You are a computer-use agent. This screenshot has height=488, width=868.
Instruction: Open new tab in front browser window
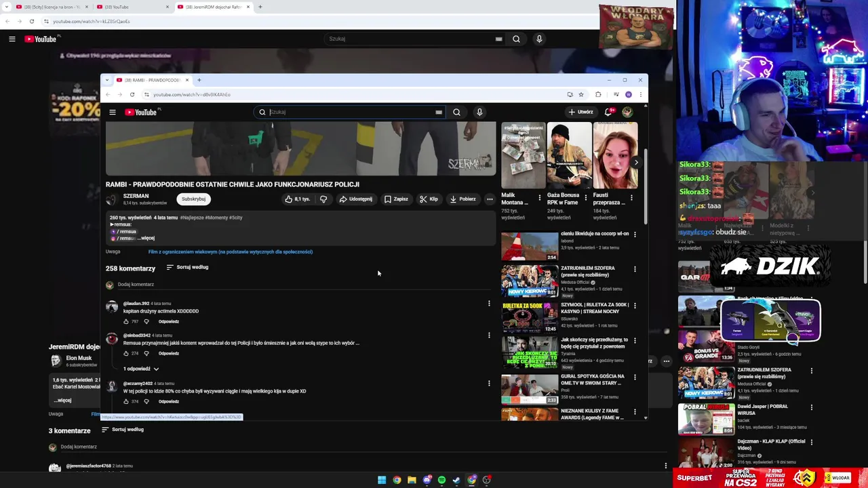point(199,80)
